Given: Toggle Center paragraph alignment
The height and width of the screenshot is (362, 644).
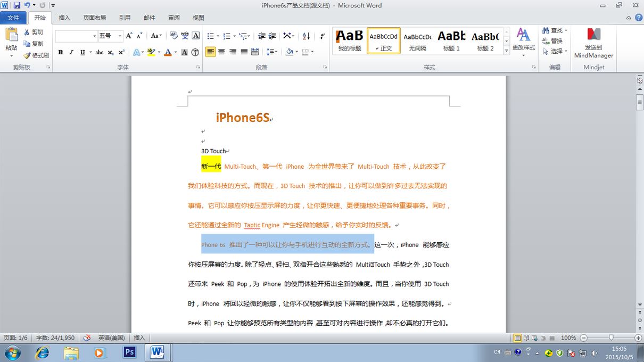Looking at the screenshot, I should [222, 52].
